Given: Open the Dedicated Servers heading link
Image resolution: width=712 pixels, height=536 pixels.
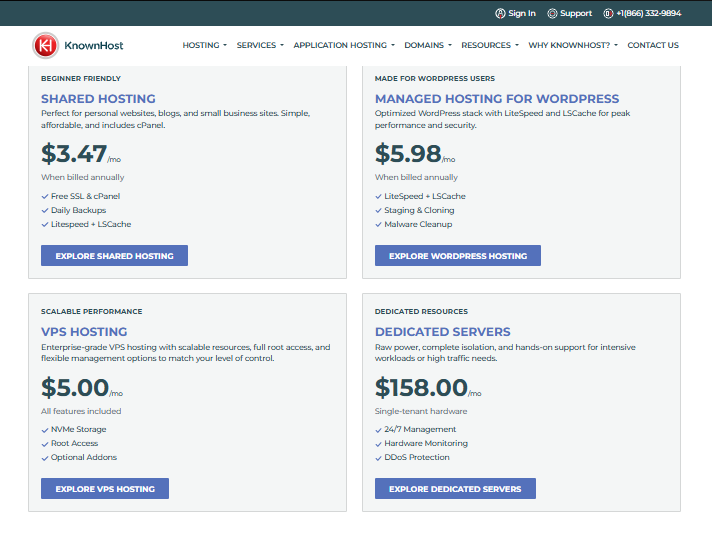Looking at the screenshot, I should click(x=442, y=332).
